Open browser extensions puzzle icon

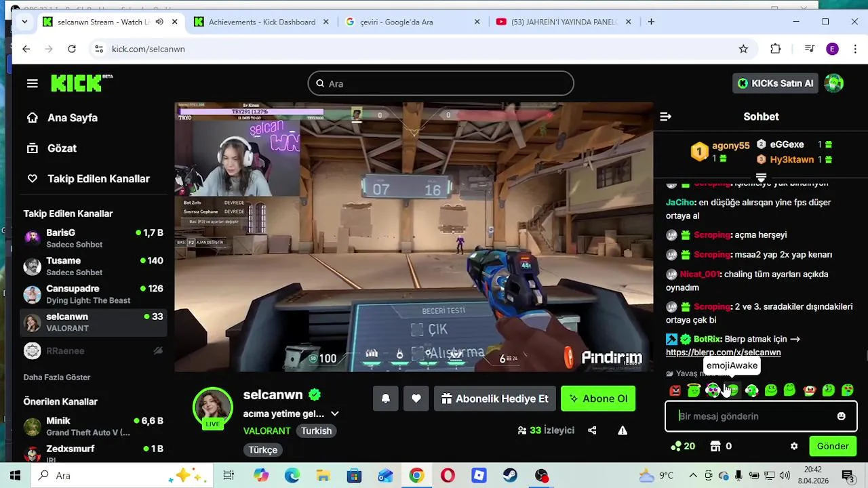pyautogui.click(x=776, y=49)
